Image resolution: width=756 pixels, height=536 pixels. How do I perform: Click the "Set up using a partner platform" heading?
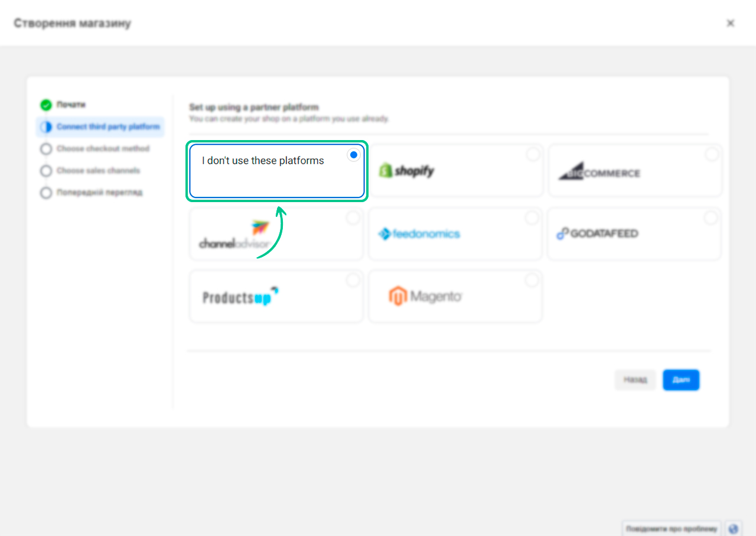[254, 108]
